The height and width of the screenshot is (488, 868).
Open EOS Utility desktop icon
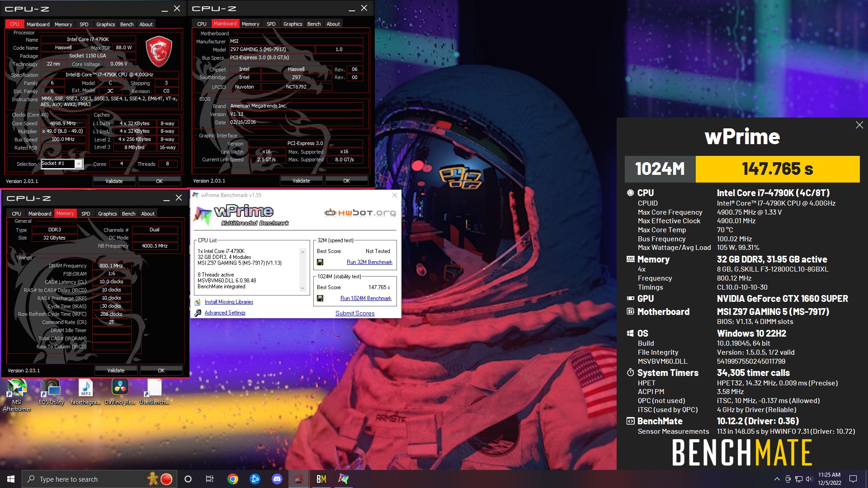click(x=51, y=392)
